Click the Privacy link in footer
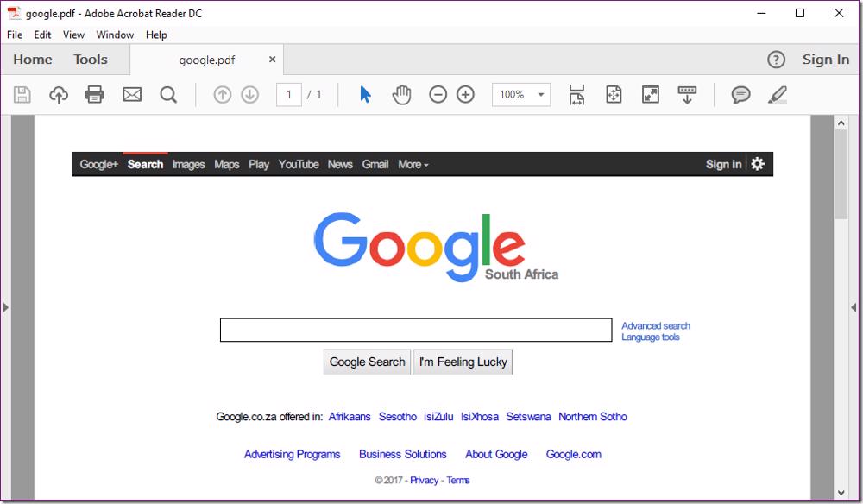This screenshot has width=863, height=504. coord(425,481)
